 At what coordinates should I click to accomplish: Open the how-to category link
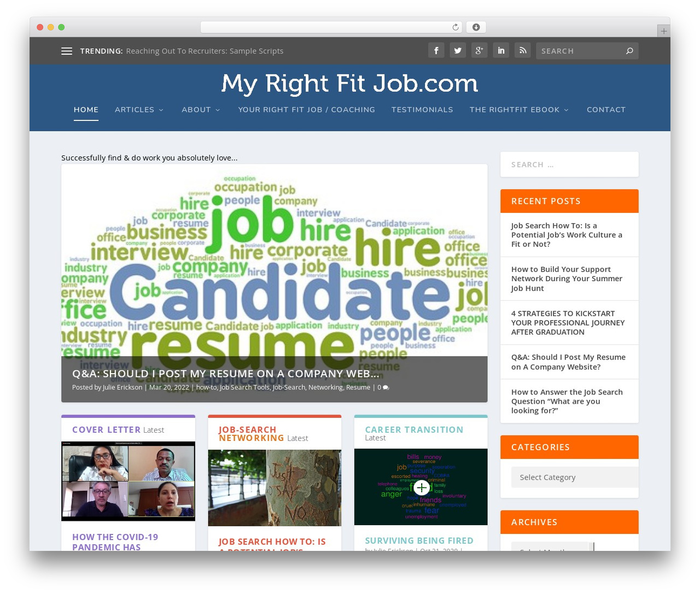206,387
